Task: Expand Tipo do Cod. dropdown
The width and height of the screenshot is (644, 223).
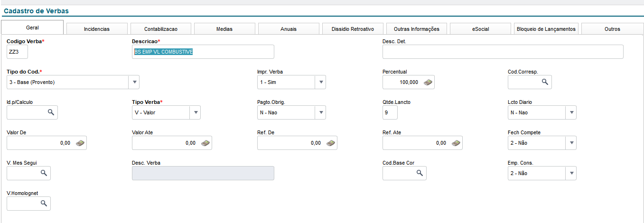Action: point(134,82)
